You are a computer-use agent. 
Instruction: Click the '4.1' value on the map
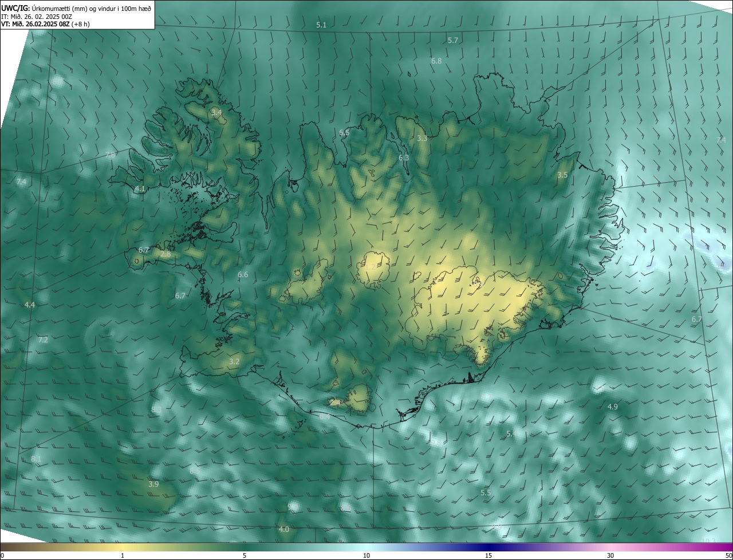140,188
